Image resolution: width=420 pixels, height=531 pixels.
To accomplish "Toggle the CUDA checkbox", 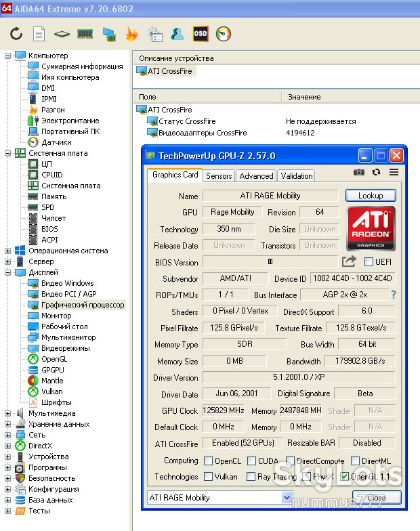I will click(251, 461).
